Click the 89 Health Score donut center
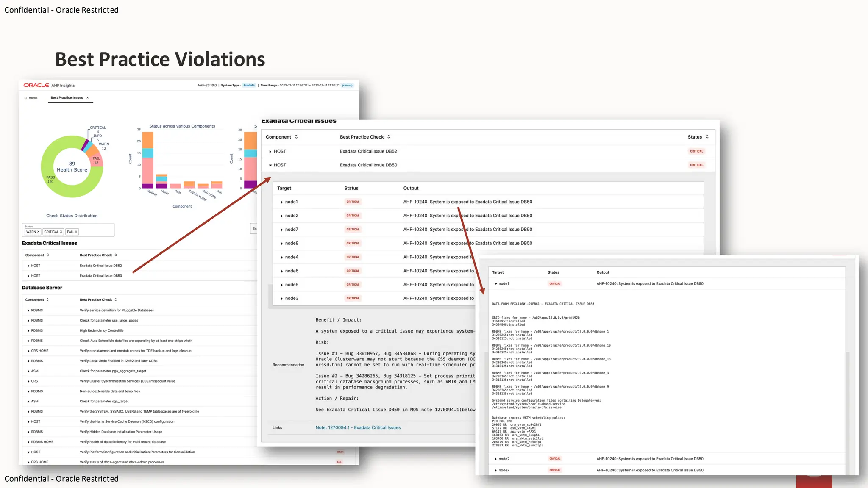Screen dimensions: 868x488 [x=72, y=166]
